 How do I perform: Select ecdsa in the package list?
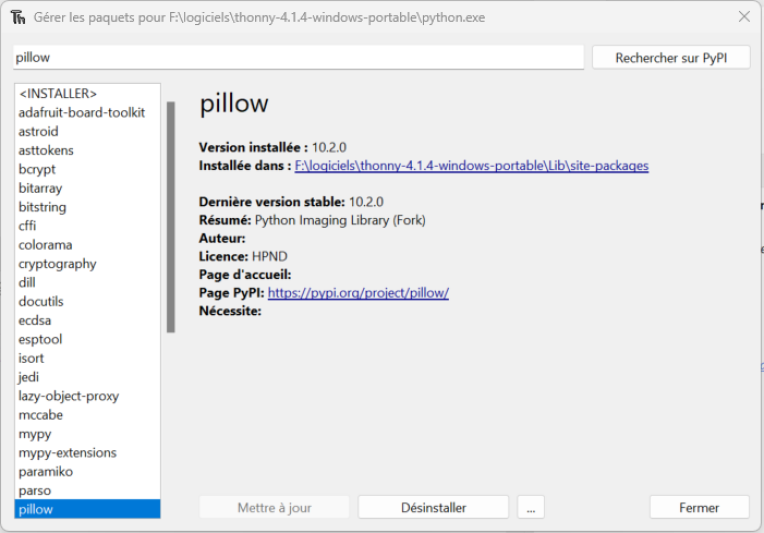[87, 321]
